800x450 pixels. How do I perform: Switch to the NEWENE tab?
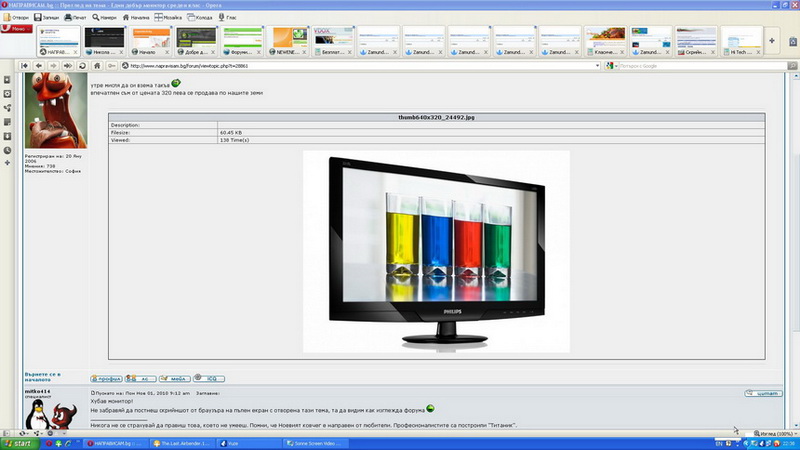(287, 41)
